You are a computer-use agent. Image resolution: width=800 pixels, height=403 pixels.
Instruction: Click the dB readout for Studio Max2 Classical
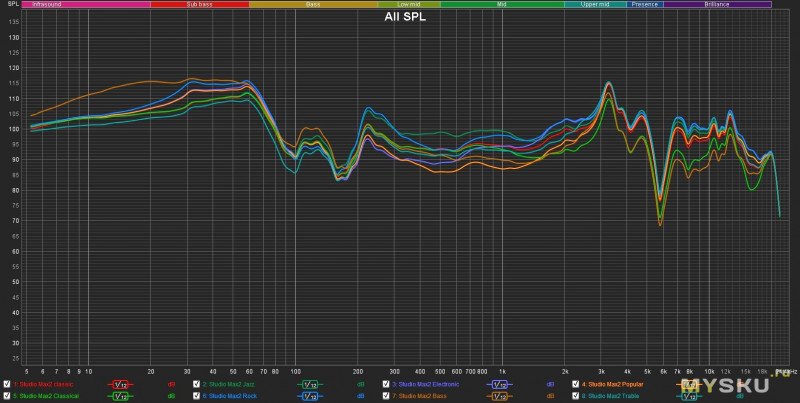pyautogui.click(x=171, y=396)
